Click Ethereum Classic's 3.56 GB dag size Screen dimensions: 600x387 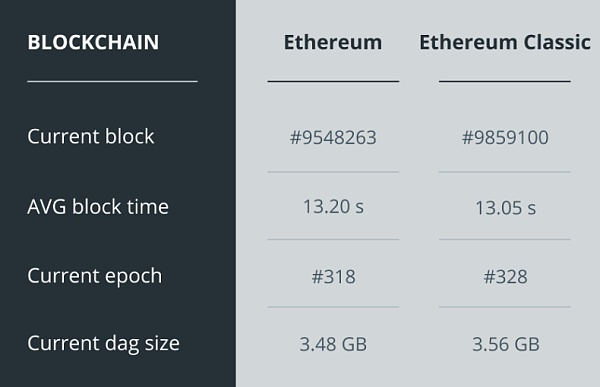pos(506,344)
